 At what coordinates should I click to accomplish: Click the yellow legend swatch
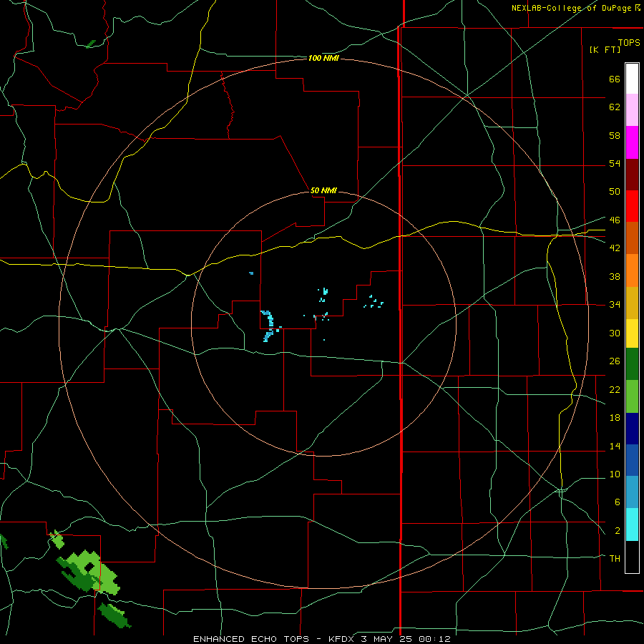point(632,333)
